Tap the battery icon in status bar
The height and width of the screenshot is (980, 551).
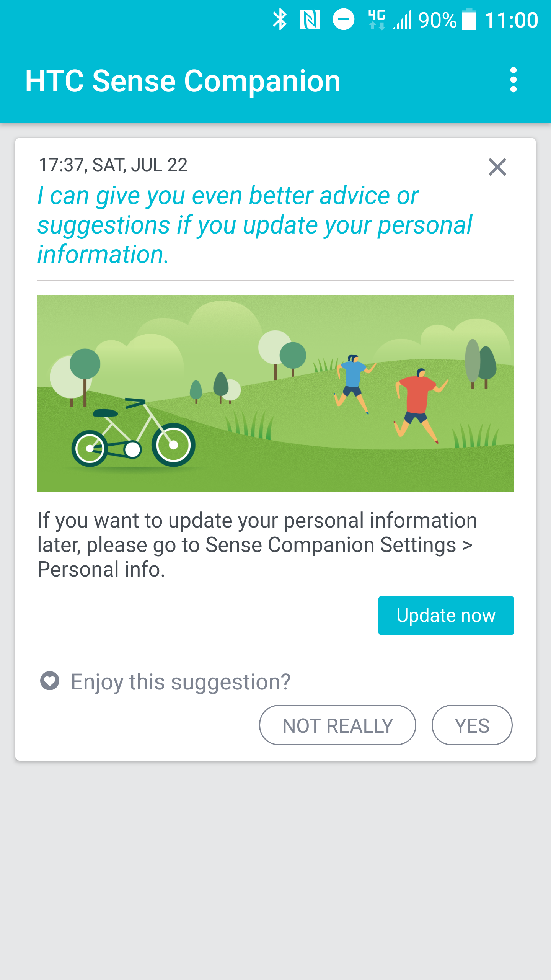(x=469, y=20)
